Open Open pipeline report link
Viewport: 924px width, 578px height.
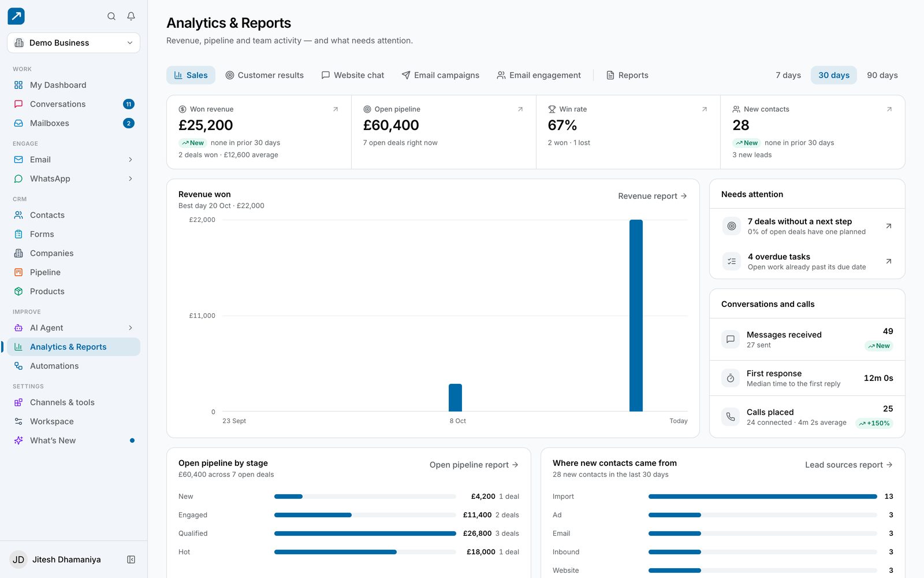[x=474, y=465]
